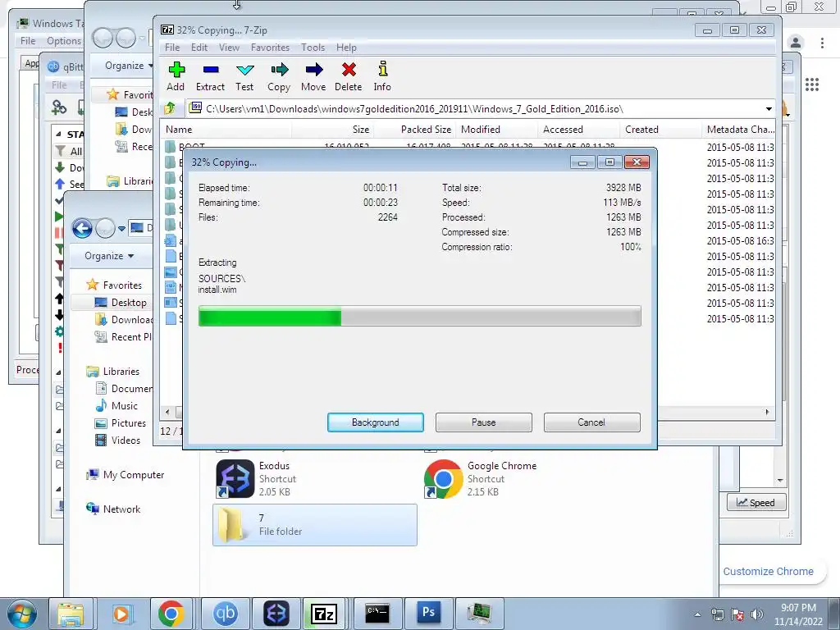
Task: Click the Chrome profile avatar icon
Action: tap(796, 43)
